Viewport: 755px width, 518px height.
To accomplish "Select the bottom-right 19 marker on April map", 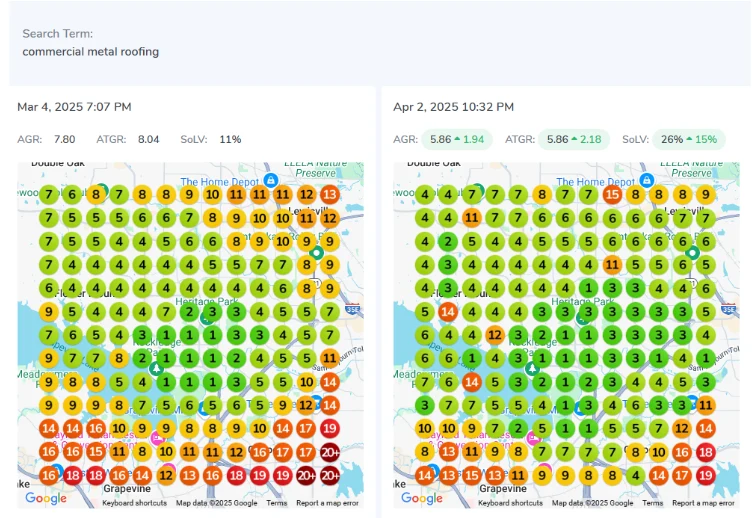I will coord(706,476).
